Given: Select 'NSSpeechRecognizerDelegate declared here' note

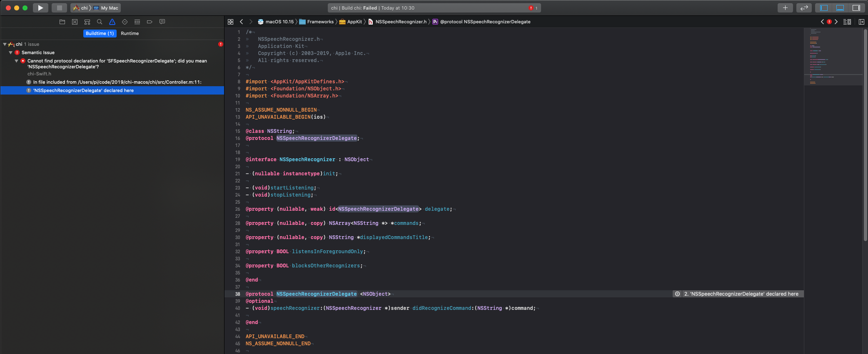Looking at the screenshot, I should (x=112, y=90).
